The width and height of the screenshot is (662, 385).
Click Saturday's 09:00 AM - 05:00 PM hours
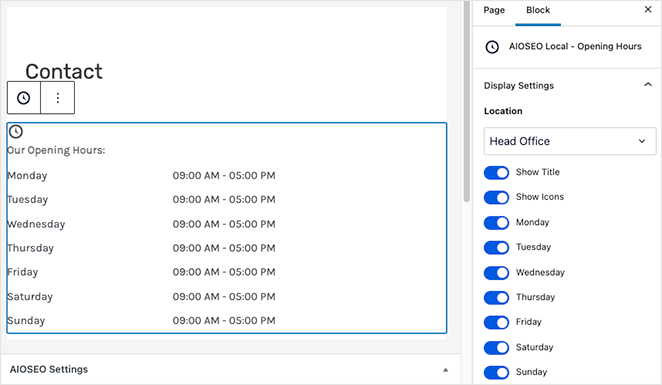pos(224,297)
